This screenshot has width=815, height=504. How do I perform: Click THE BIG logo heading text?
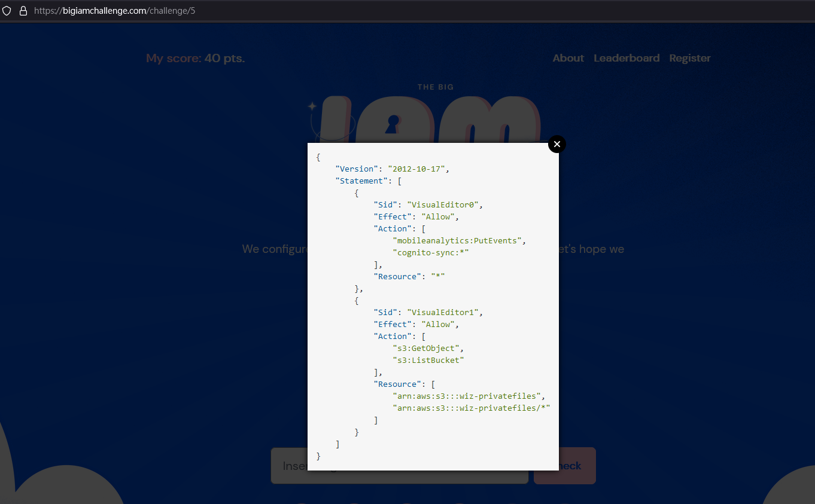pyautogui.click(x=436, y=87)
